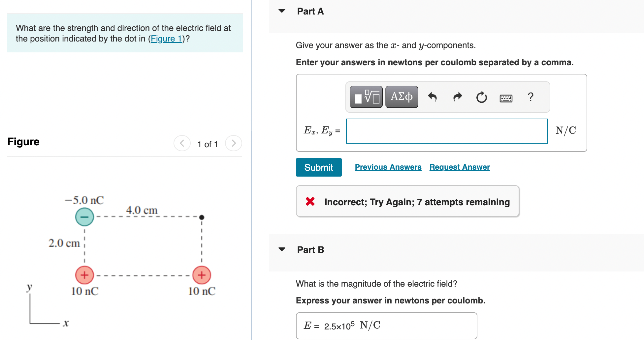
Task: Collapse the Part A section triangle
Action: 281,11
